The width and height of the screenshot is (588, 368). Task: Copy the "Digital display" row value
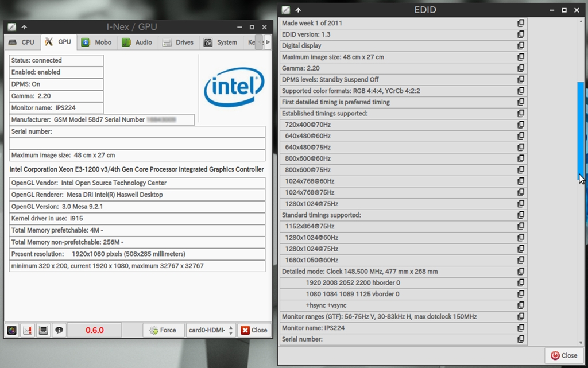(521, 46)
